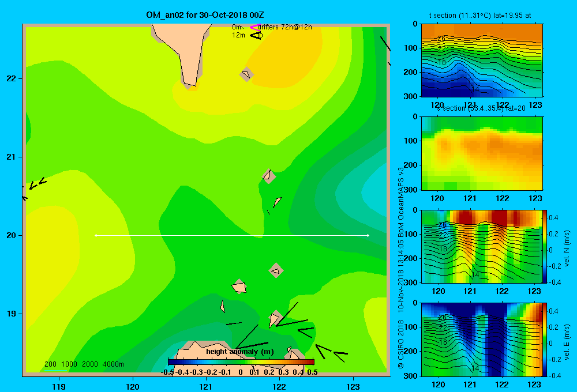The image size is (577, 392).
Task: Open the temperature section panel
Action: [482, 61]
